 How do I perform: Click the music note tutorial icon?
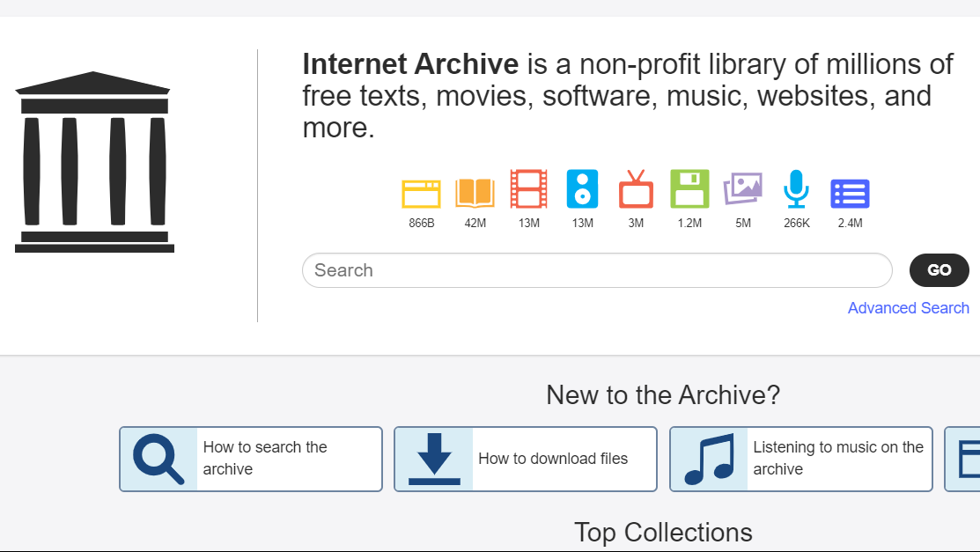709,459
